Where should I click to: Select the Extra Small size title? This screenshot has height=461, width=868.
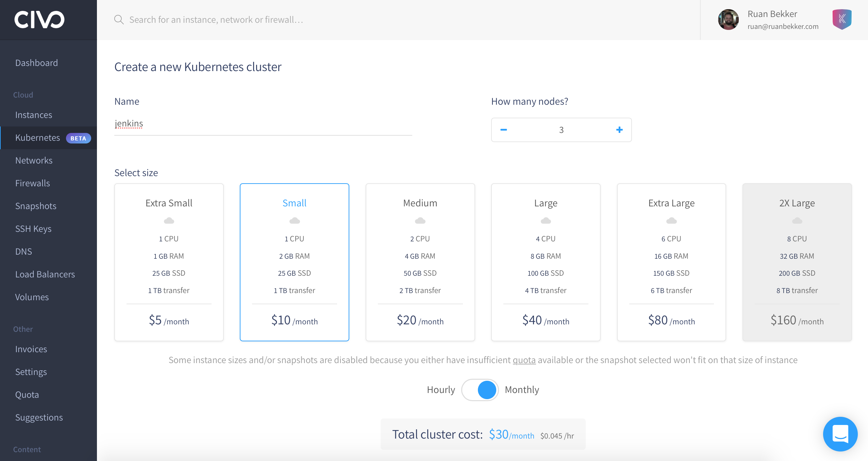(169, 203)
